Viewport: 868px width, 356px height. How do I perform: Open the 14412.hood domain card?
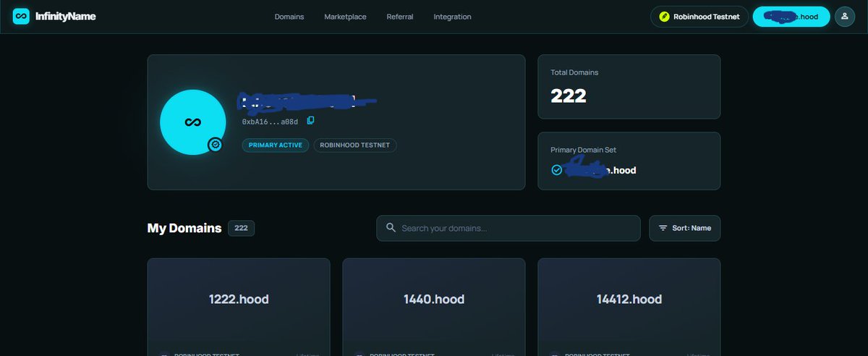point(629,307)
